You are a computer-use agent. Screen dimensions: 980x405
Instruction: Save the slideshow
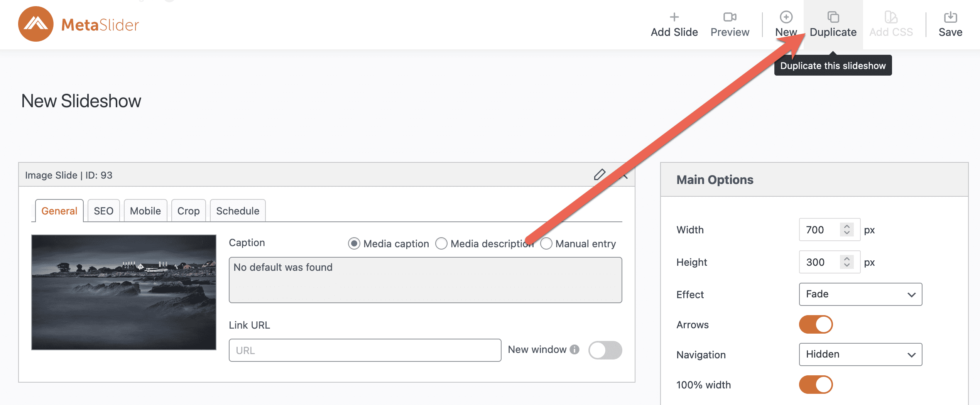[950, 24]
